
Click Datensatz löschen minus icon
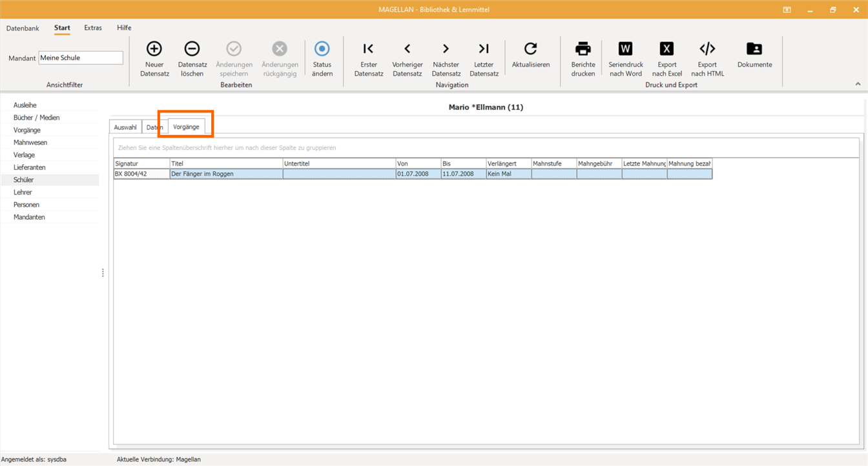[192, 48]
